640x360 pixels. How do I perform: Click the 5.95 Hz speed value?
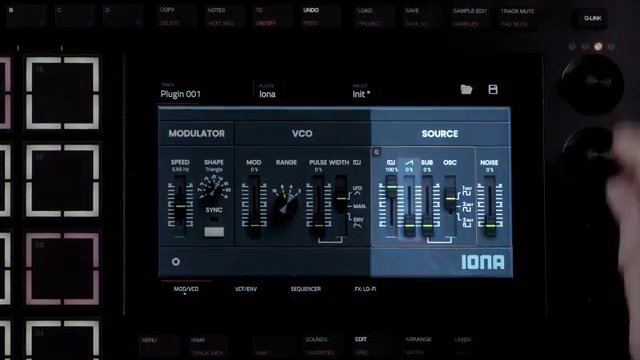click(x=180, y=169)
